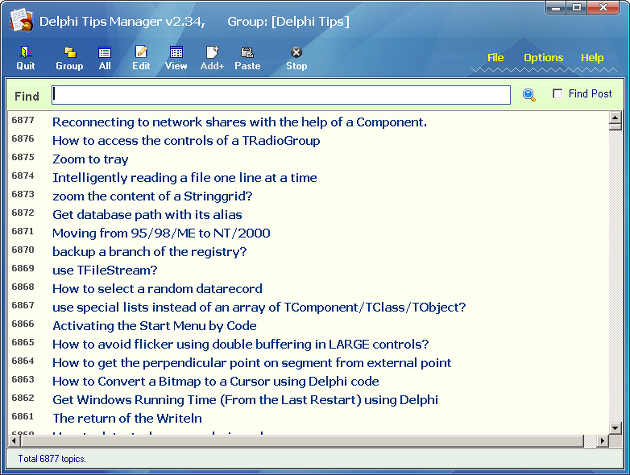Viewport: 630px width, 475px height.
Task: Open tip 'zoom the content of a Stringgrid?'
Action: pyautogui.click(x=152, y=196)
